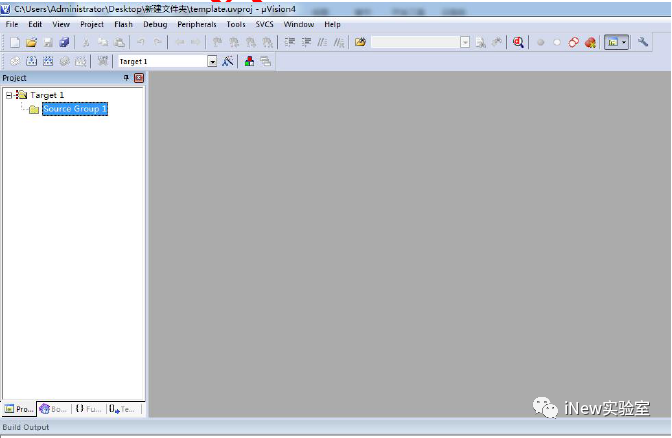Click the Cut scissors icon

point(86,42)
